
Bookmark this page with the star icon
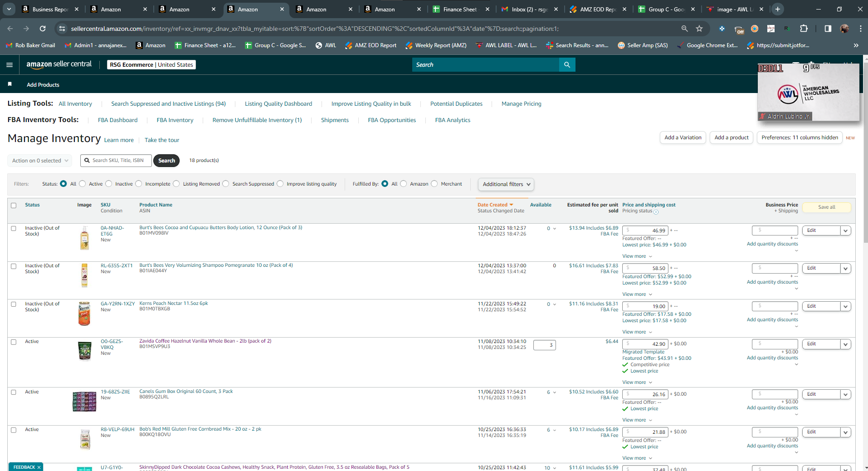(x=699, y=29)
